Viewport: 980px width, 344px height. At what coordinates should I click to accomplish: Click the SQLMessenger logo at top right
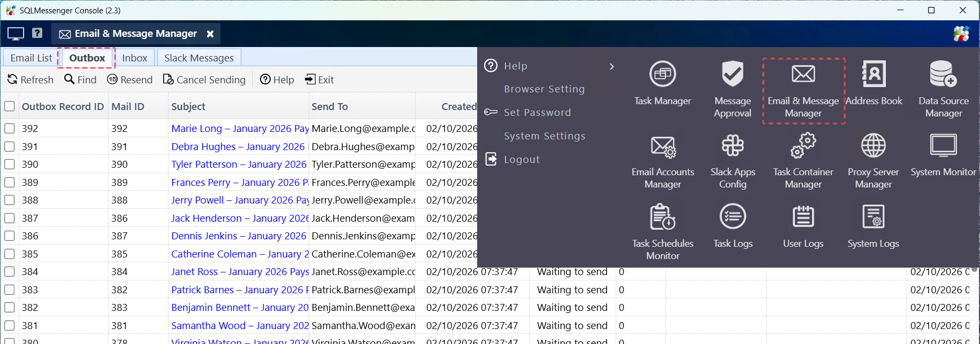coord(961,34)
